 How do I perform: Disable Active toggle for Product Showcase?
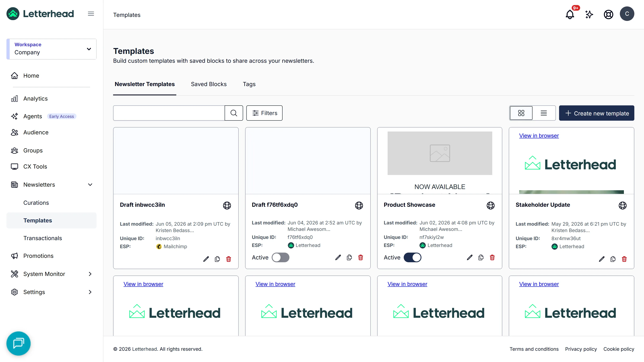(x=413, y=257)
